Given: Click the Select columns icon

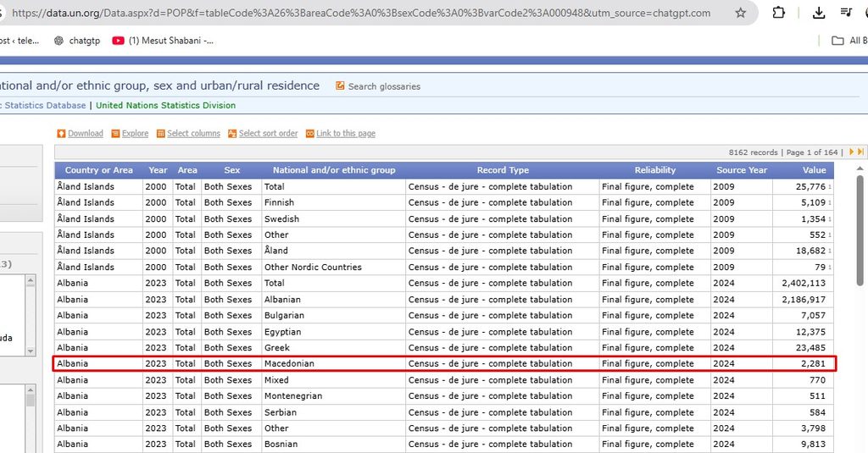Looking at the screenshot, I should tap(160, 133).
